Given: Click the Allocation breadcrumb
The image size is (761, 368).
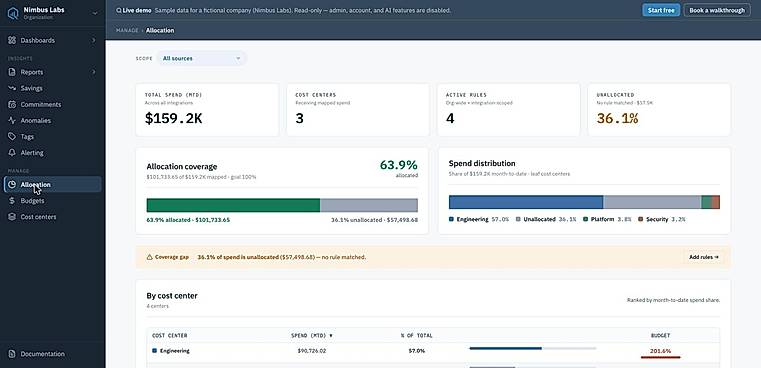Looking at the screenshot, I should click(160, 30).
